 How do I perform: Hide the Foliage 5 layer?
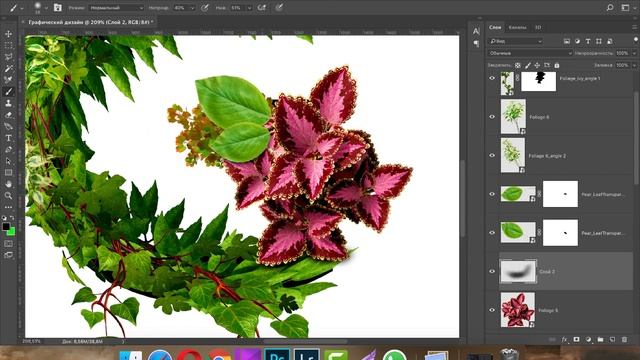pyautogui.click(x=492, y=310)
